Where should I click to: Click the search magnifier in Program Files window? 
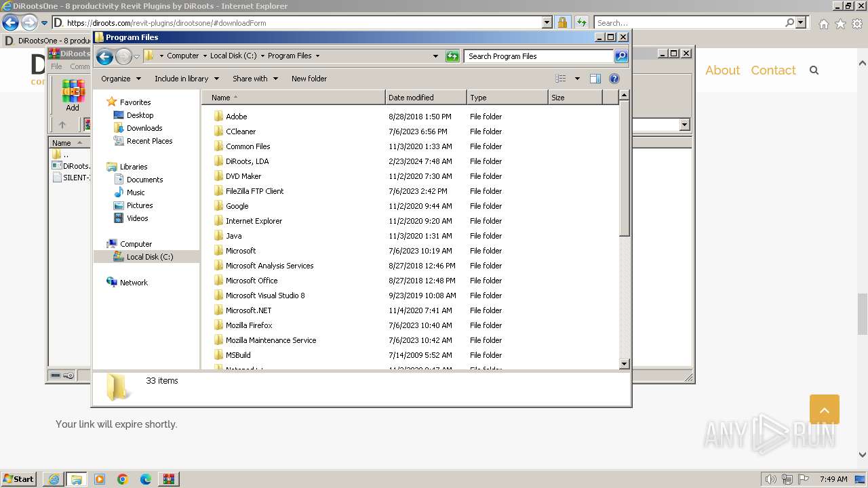(621, 56)
